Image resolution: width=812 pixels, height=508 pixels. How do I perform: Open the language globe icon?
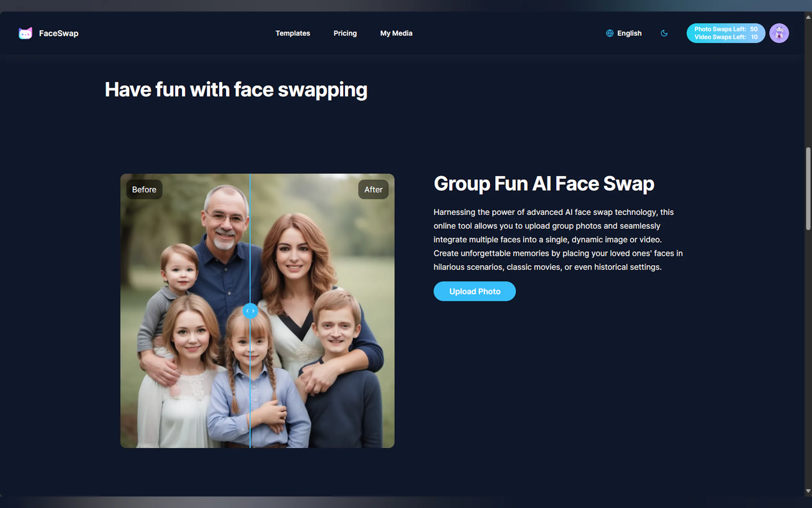click(609, 33)
